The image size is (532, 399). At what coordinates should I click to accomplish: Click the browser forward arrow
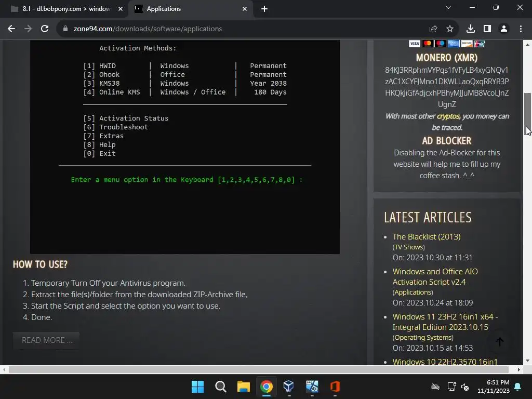coord(28,29)
